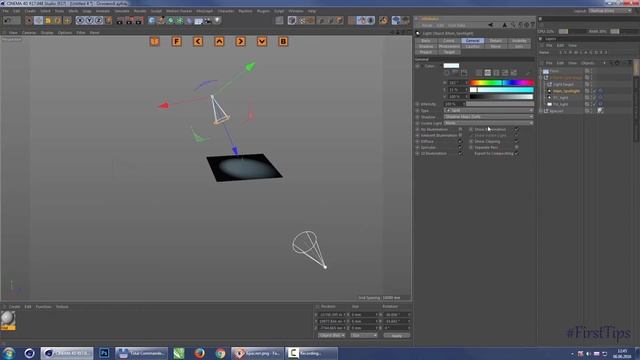
Task: Click Render to Picture Viewer icon
Action: (x=129, y=20)
